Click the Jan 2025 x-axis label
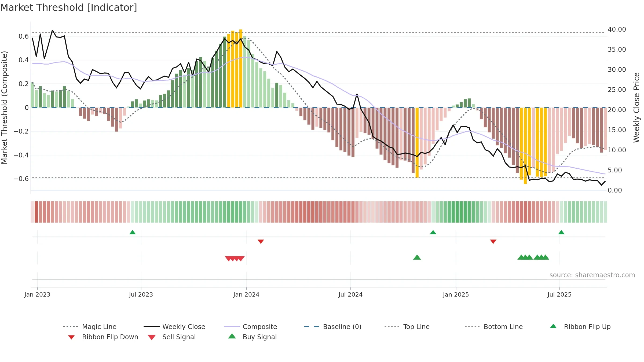The height and width of the screenshot is (362, 644). click(456, 295)
